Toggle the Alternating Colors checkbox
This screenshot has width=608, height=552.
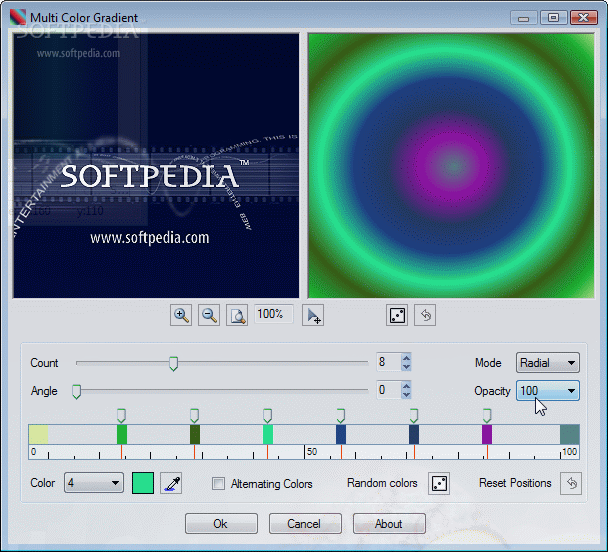[218, 483]
